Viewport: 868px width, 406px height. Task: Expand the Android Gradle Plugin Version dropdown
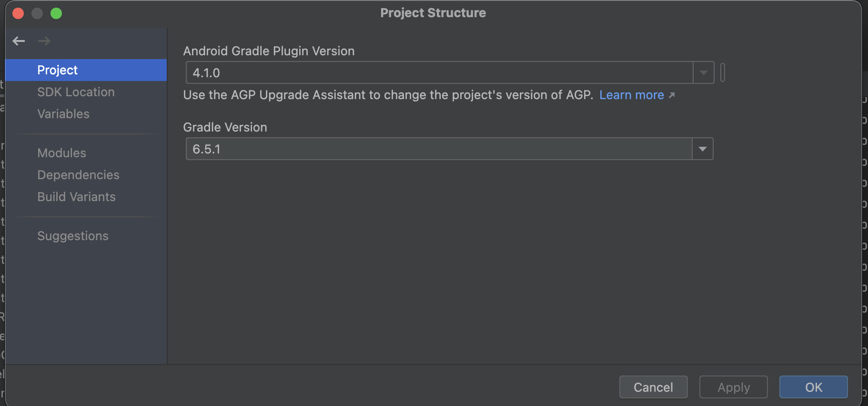coord(703,73)
